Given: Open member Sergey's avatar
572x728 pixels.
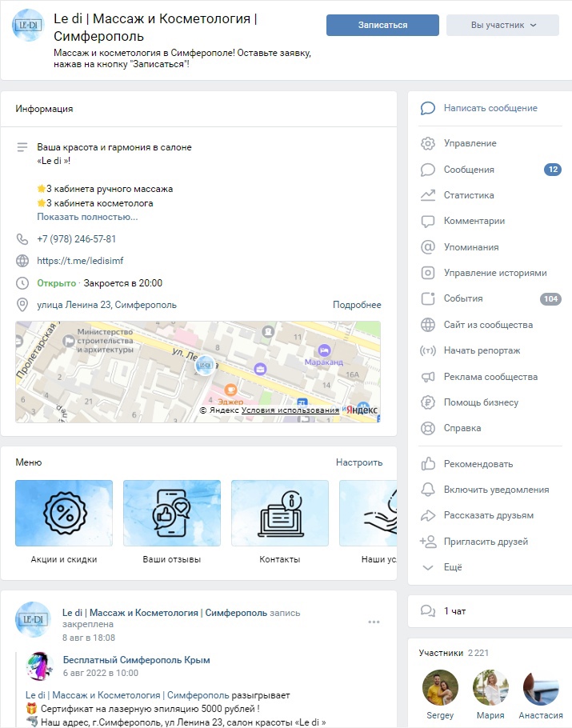Looking at the screenshot, I should tap(440, 688).
